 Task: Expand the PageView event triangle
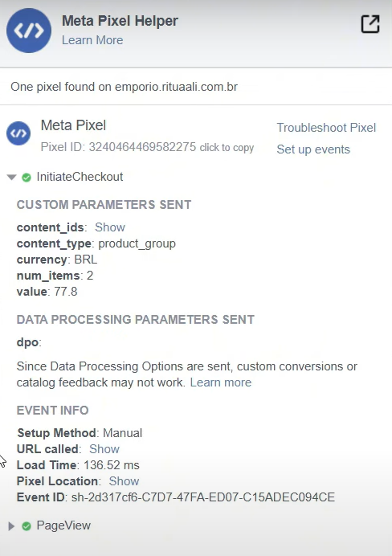(x=11, y=525)
